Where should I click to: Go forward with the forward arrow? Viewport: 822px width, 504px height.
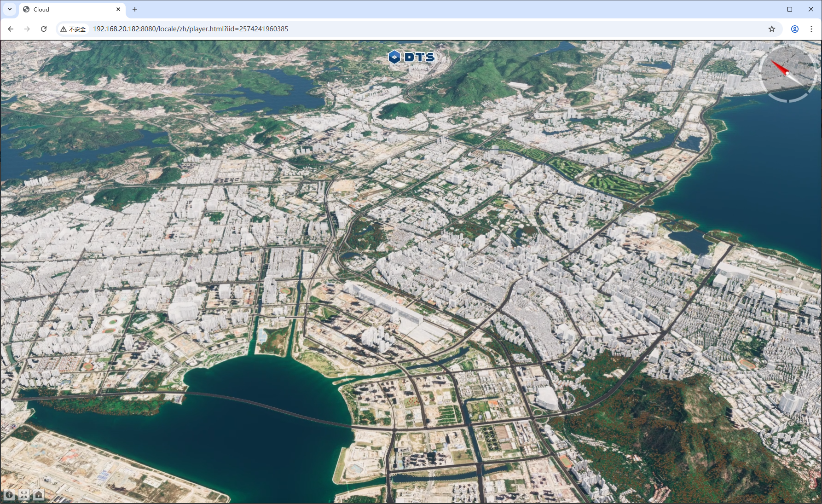coord(27,29)
